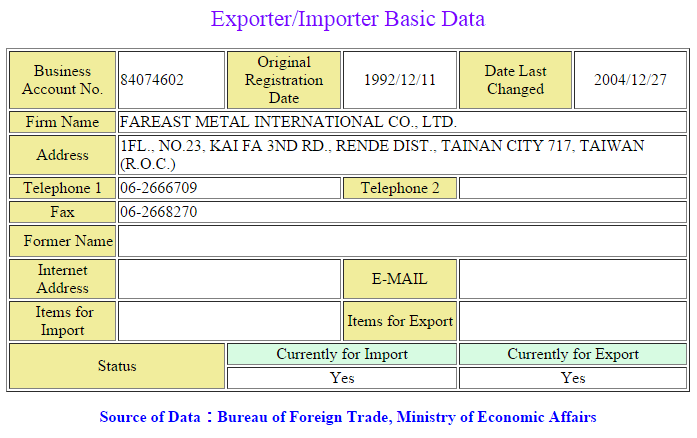
Task: Select the 'Internet Address' label
Action: point(63,279)
